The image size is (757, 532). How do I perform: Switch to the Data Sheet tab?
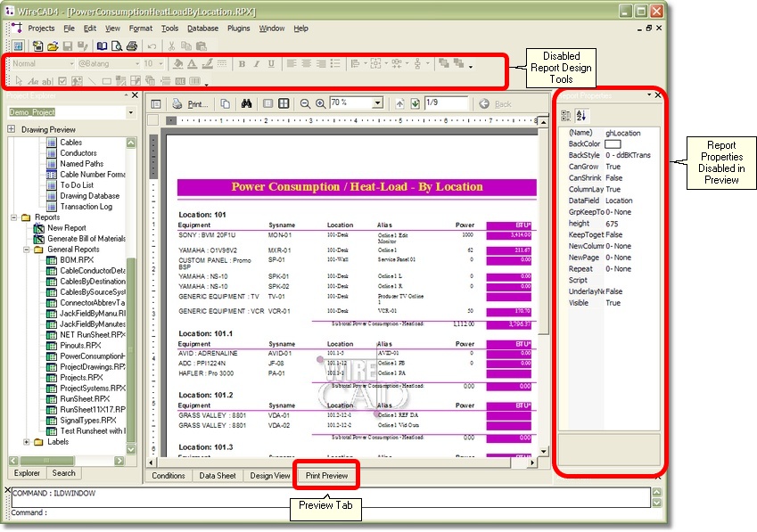(218, 476)
